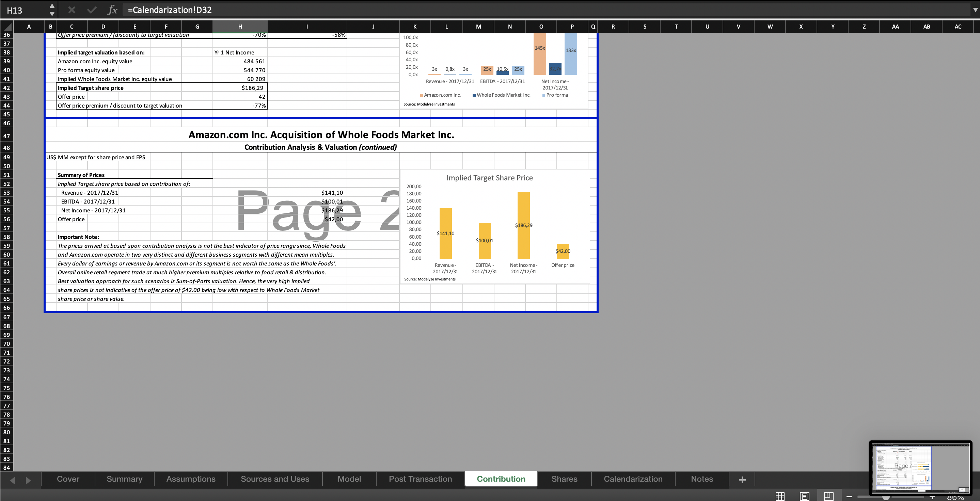This screenshot has width=980, height=501.
Task: Open the Insert Function fx button
Action: click(112, 10)
